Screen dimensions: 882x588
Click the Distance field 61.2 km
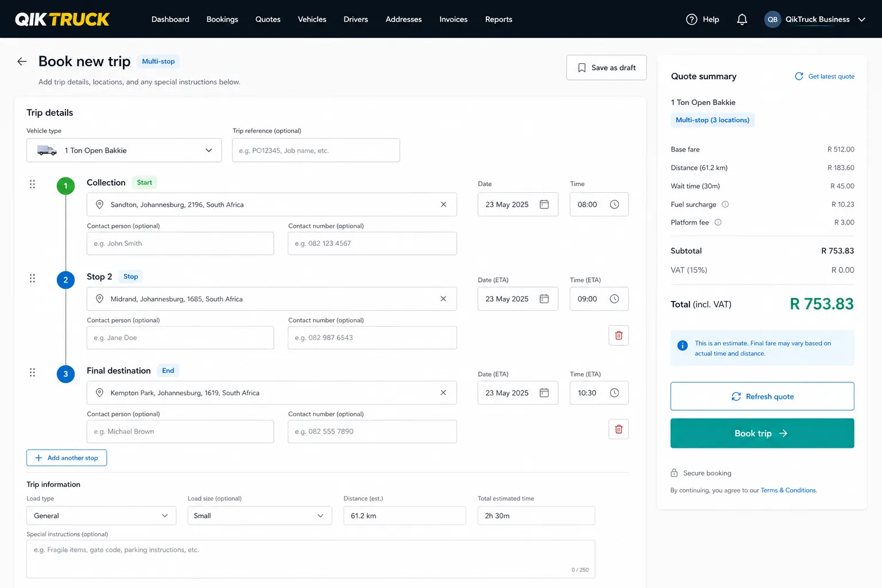tap(404, 516)
